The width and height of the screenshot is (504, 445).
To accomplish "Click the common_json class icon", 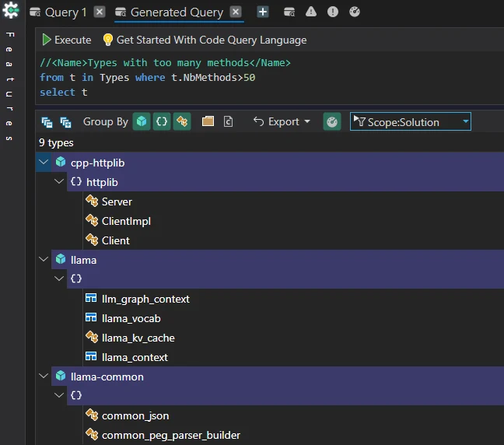I will pyautogui.click(x=92, y=415).
